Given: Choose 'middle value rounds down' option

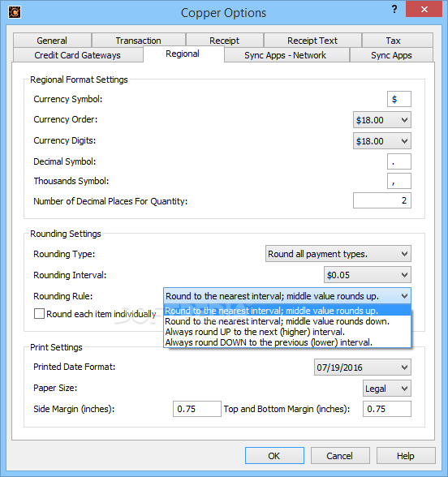Looking at the screenshot, I should point(287,321).
